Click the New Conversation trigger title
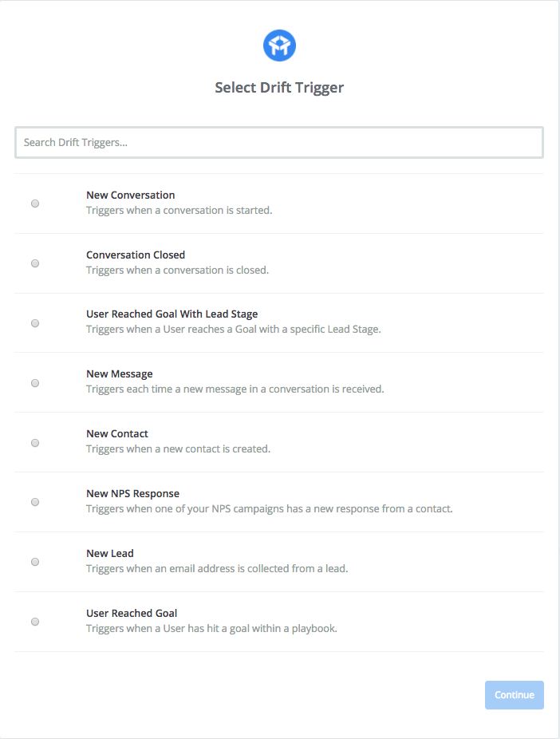Viewport: 560px width, 739px height. (131, 195)
